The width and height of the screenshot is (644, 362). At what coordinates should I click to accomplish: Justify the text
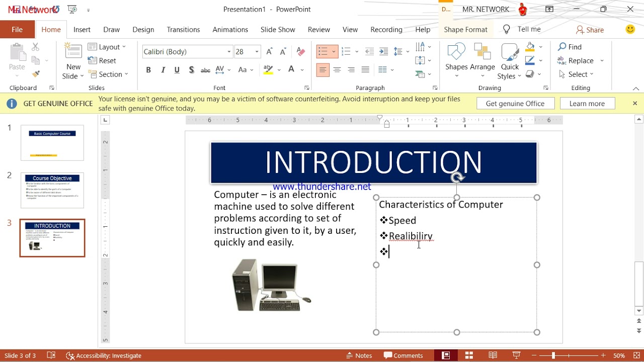coord(365,70)
